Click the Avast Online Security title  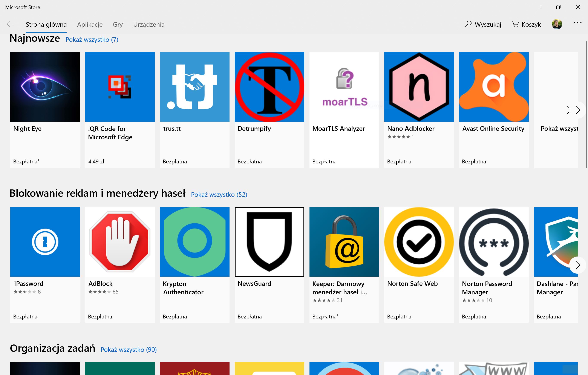click(493, 129)
